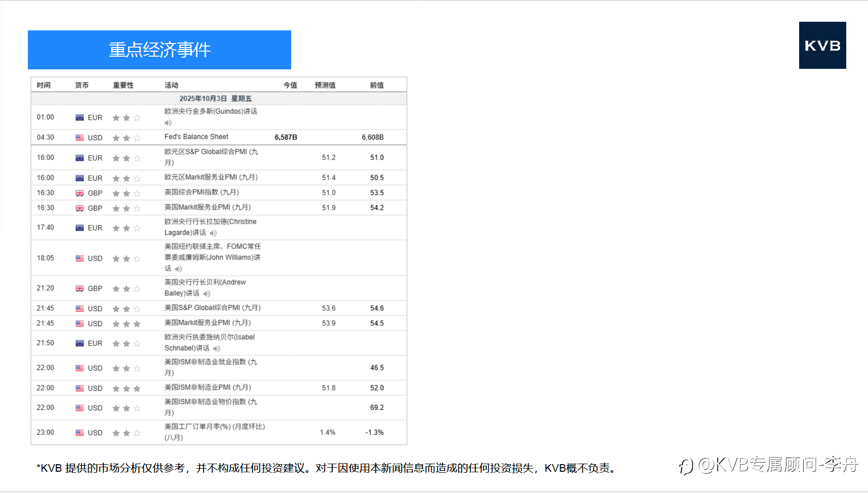Click the -1.3% previous value for 工厂订单月率
The width and height of the screenshot is (868, 493).
click(x=375, y=432)
